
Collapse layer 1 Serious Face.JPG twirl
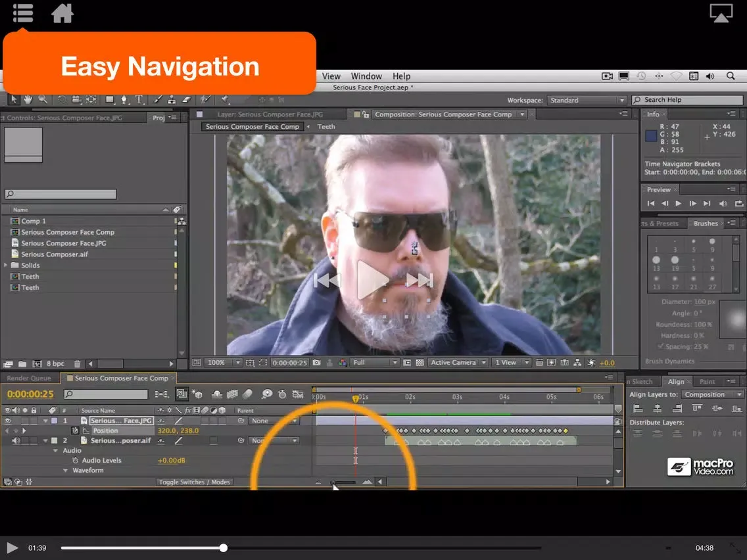coord(45,421)
